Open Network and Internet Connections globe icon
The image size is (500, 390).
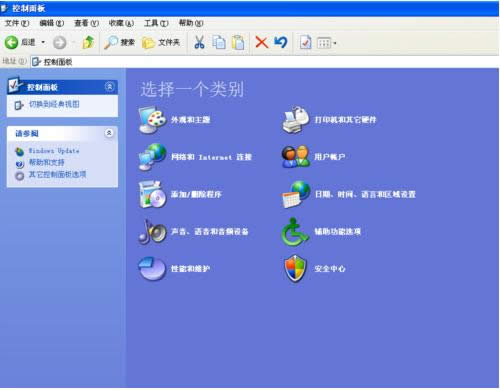click(x=152, y=157)
